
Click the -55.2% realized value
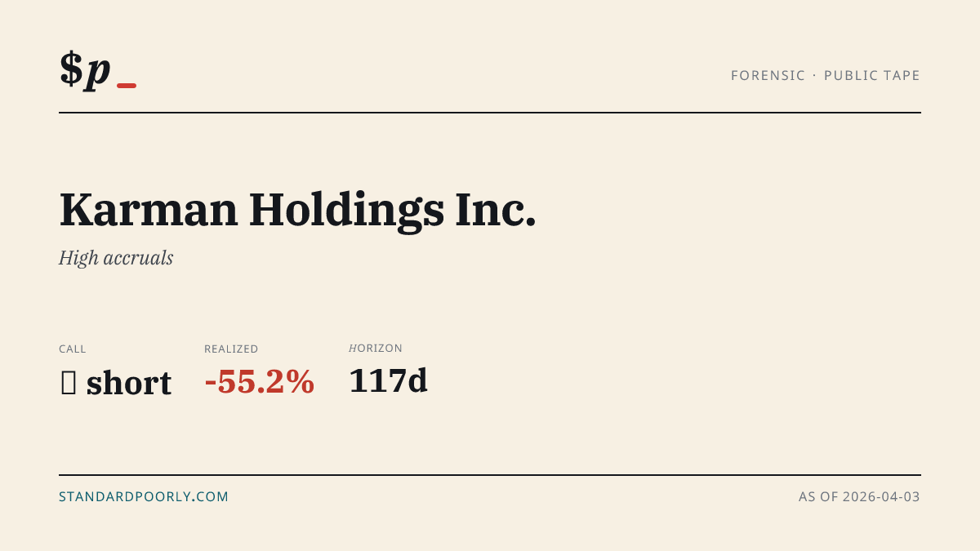click(260, 382)
